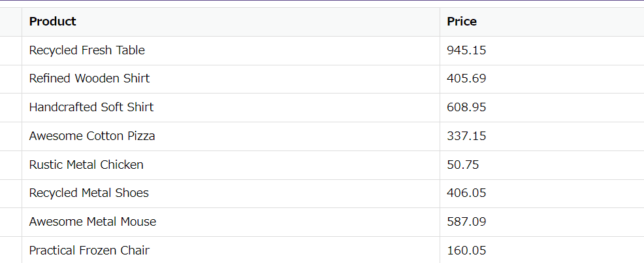
Task: Click the Price column header
Action: pyautogui.click(x=462, y=22)
